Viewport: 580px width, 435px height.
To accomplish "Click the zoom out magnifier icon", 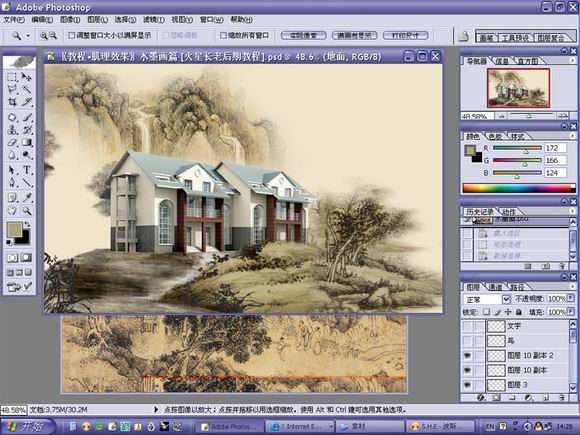I will [53, 36].
